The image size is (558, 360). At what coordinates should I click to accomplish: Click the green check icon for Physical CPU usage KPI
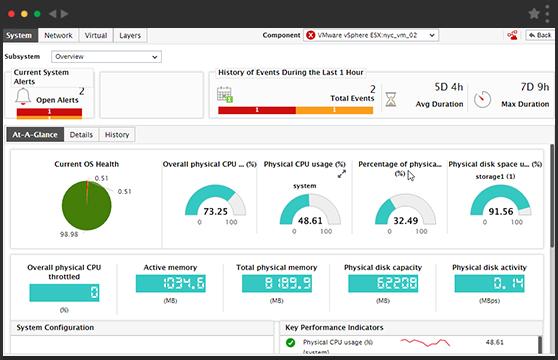click(290, 343)
